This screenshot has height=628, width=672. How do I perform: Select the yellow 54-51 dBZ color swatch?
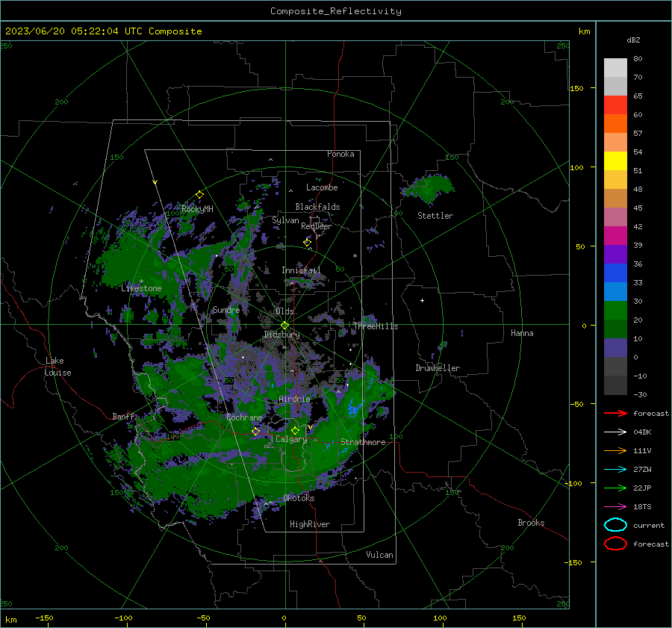point(615,161)
